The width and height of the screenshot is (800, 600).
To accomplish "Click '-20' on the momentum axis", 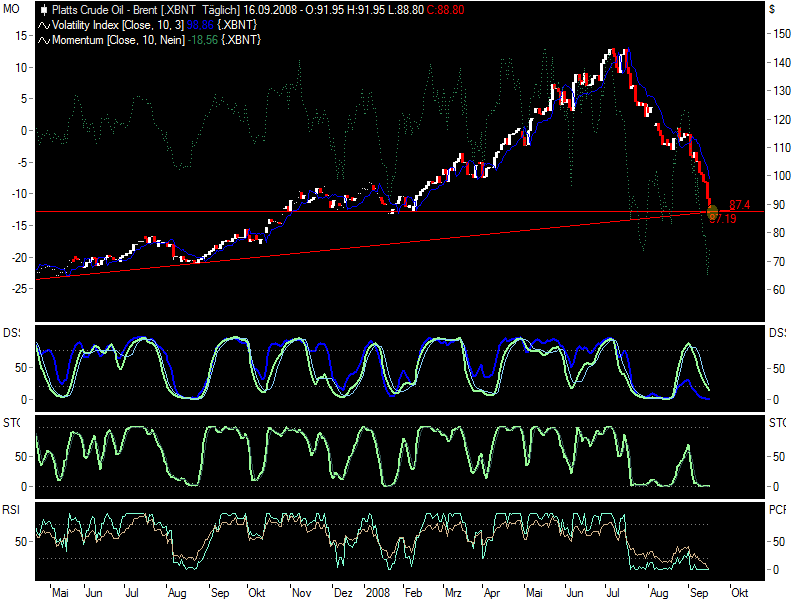I will pyautogui.click(x=19, y=257).
